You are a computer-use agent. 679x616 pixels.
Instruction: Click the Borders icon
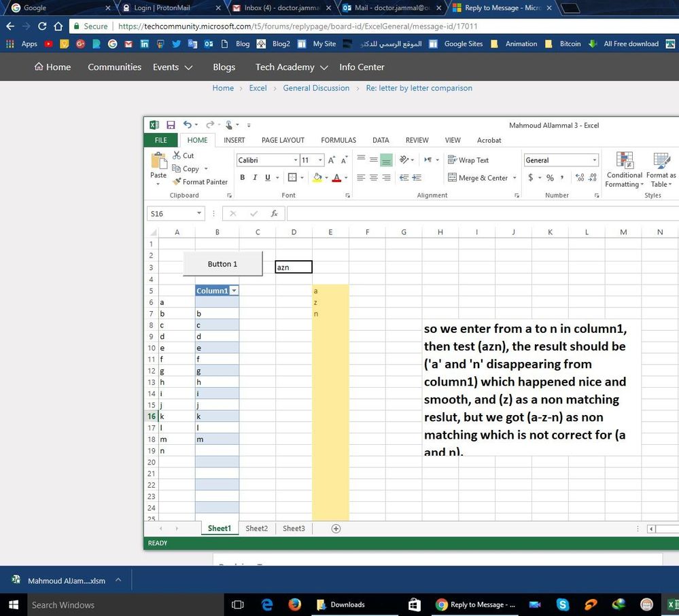coord(292,177)
